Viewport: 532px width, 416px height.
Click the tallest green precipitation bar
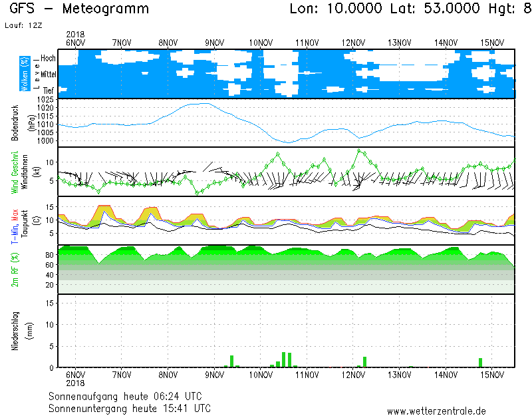click(284, 359)
